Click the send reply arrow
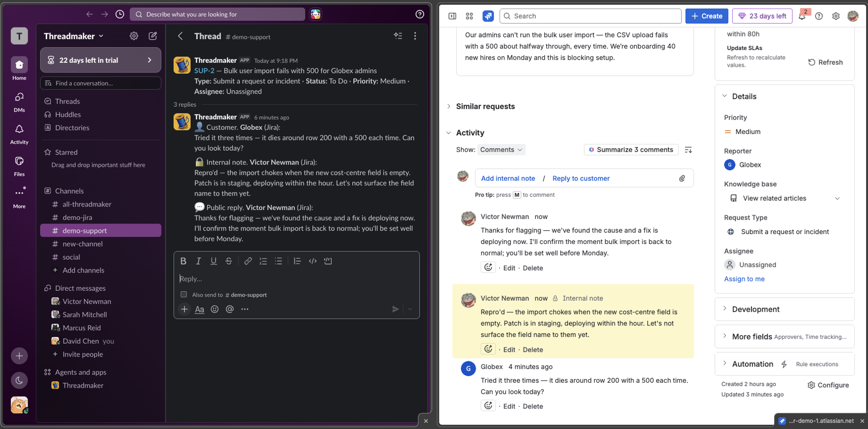The image size is (868, 429). 395,309
